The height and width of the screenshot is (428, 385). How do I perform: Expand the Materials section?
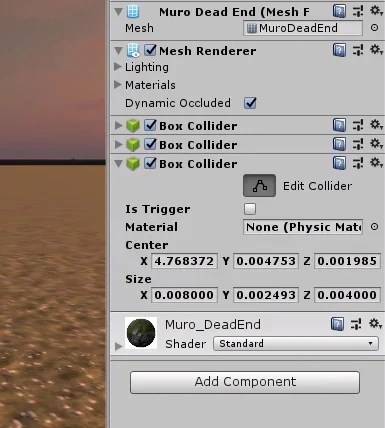coord(117,85)
